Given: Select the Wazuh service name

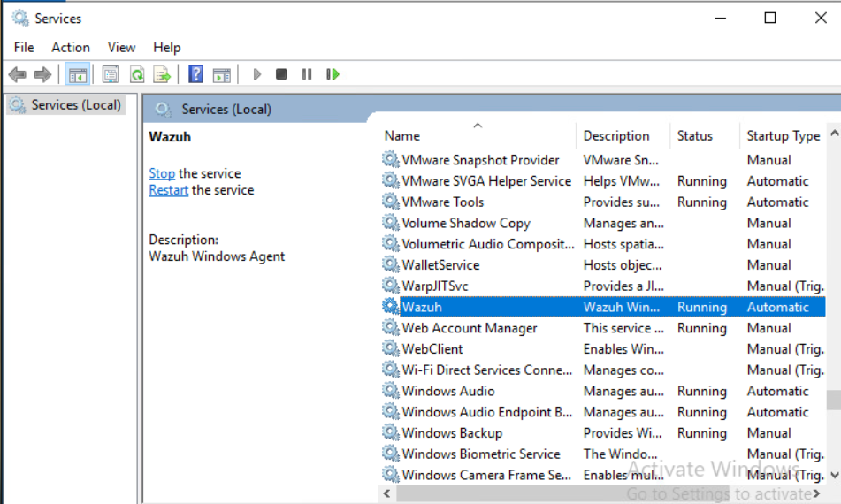Looking at the screenshot, I should (x=422, y=307).
